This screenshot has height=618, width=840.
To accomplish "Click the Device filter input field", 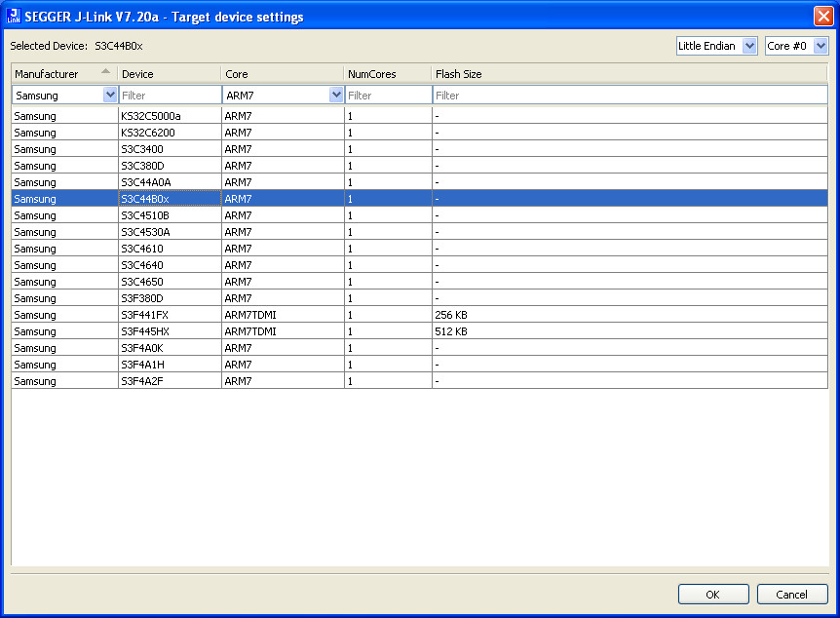I will click(171, 96).
